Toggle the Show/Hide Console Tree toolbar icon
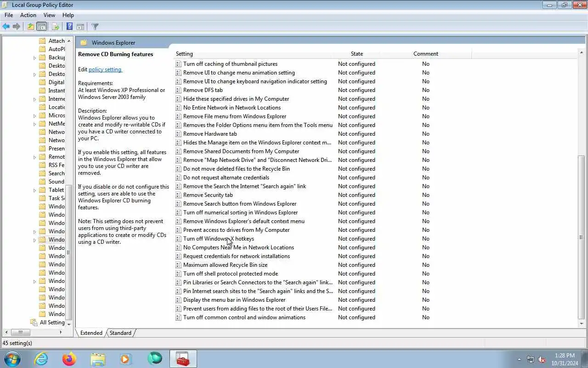The height and width of the screenshot is (368, 588). click(x=42, y=27)
